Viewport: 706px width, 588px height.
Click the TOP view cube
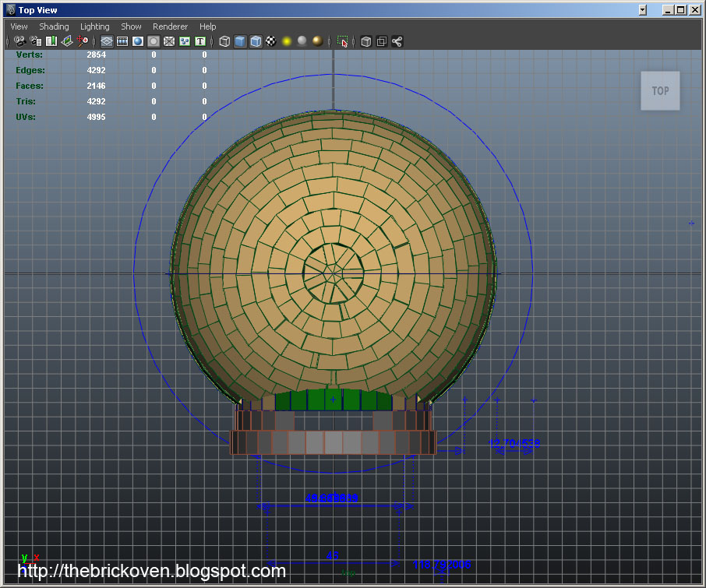660,90
